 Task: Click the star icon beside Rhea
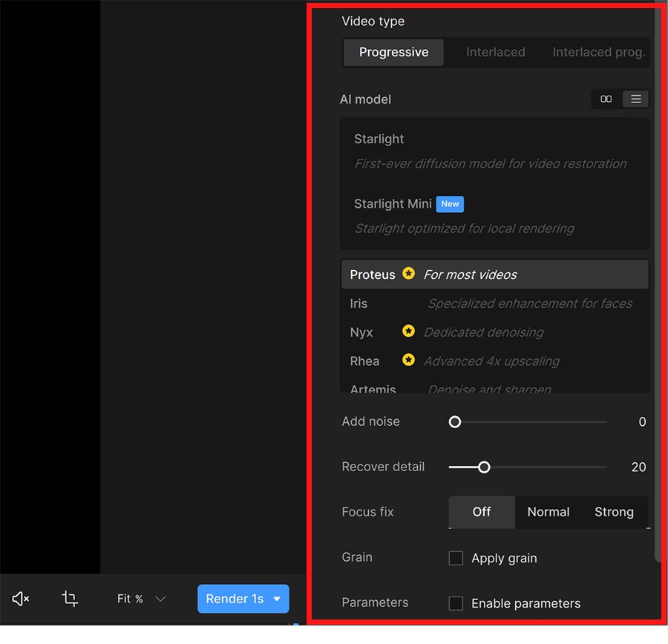(x=408, y=360)
